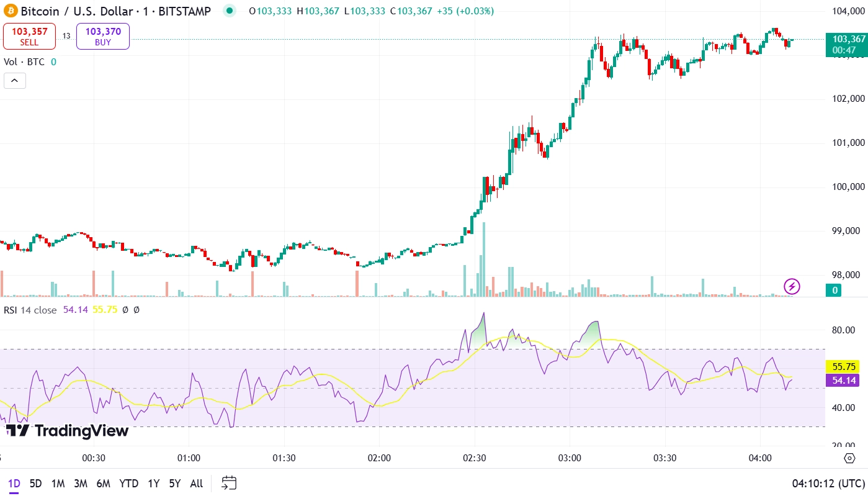
Task: Click the +35 (+0.03%) change value
Action: [x=464, y=11]
